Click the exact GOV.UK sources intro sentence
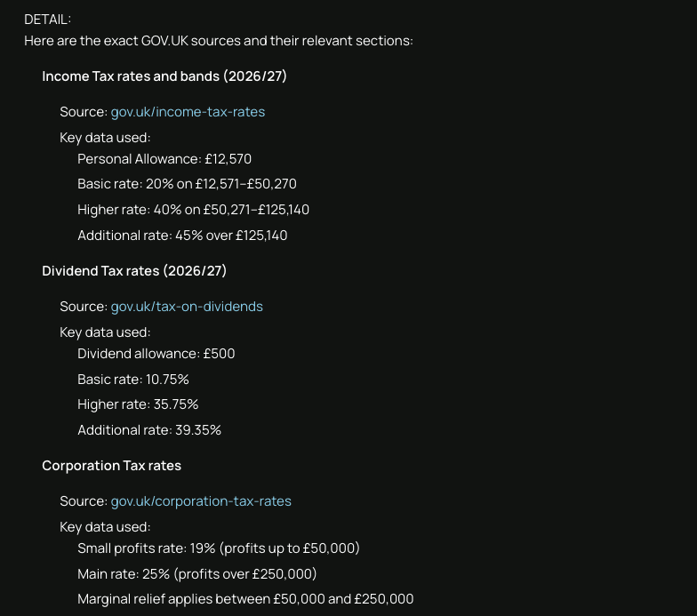The width and height of the screenshot is (697, 616). coord(219,41)
